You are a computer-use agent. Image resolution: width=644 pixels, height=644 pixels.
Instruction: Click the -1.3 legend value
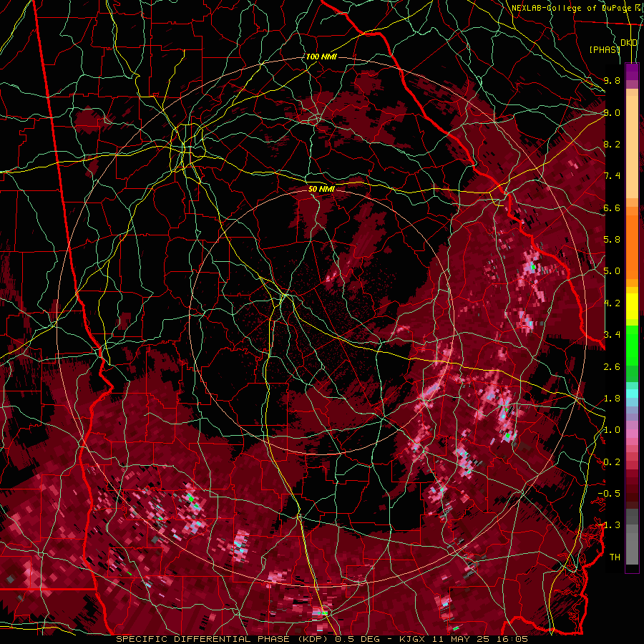click(609, 525)
